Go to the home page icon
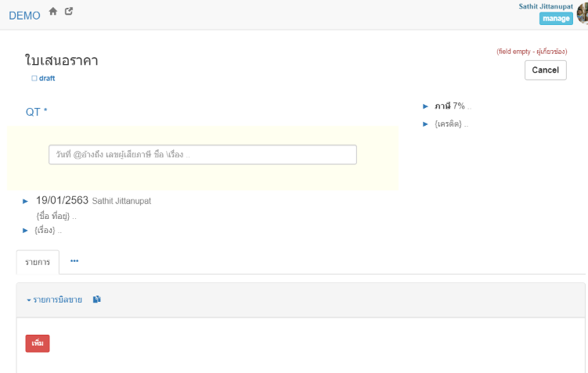 (x=53, y=12)
